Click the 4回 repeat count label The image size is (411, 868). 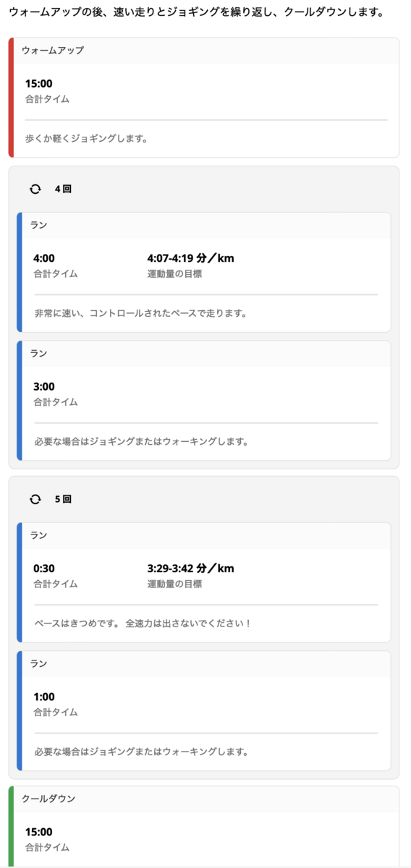tap(63, 189)
